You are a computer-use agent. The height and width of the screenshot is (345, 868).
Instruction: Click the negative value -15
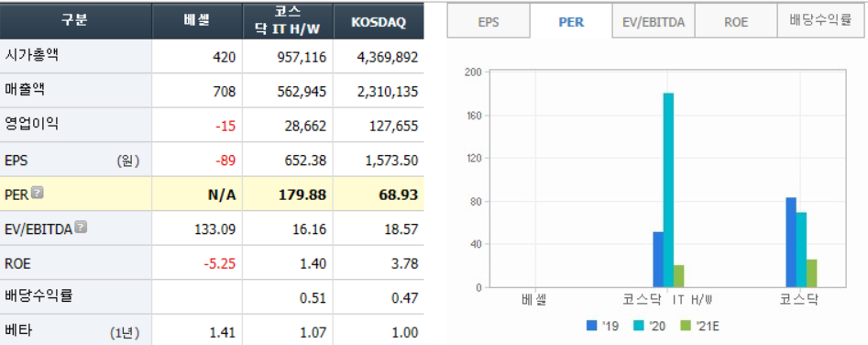(x=225, y=127)
